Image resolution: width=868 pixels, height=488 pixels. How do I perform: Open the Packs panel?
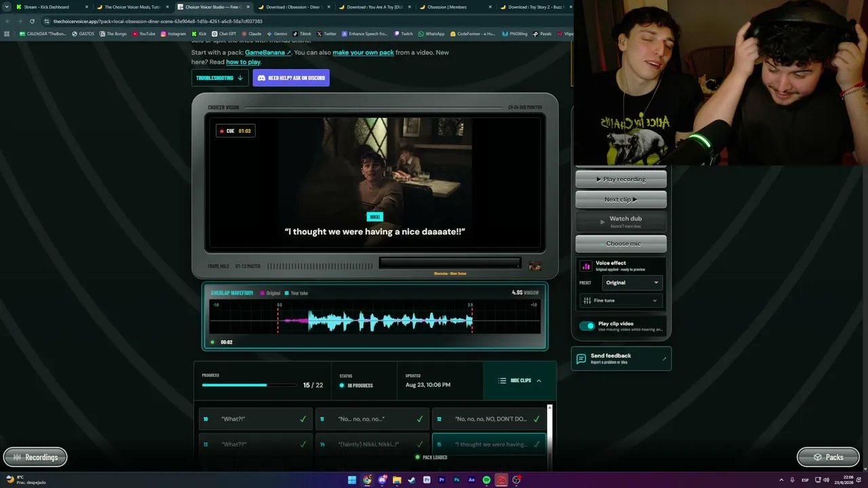tap(828, 457)
